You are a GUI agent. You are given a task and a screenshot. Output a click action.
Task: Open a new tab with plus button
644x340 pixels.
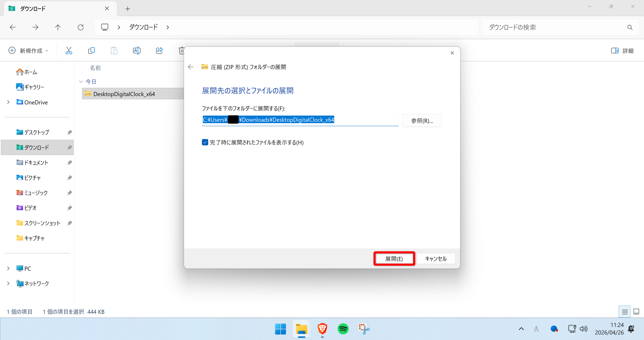tap(128, 9)
